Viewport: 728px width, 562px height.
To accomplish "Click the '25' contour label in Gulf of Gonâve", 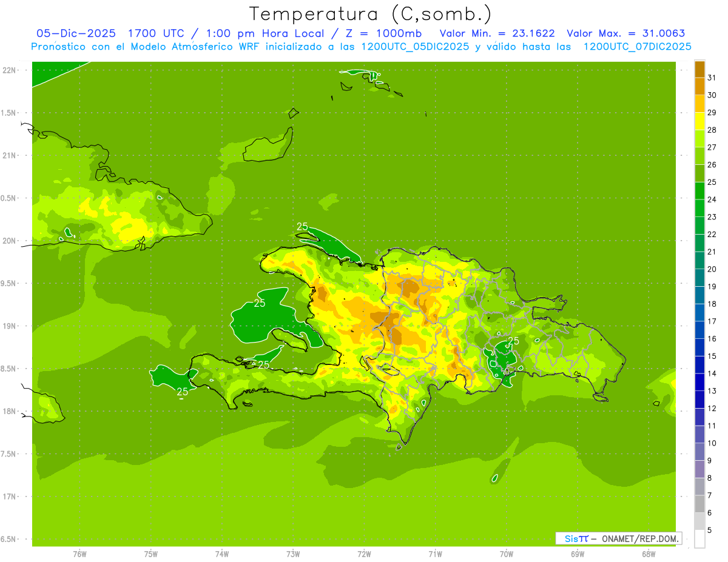I will [260, 303].
